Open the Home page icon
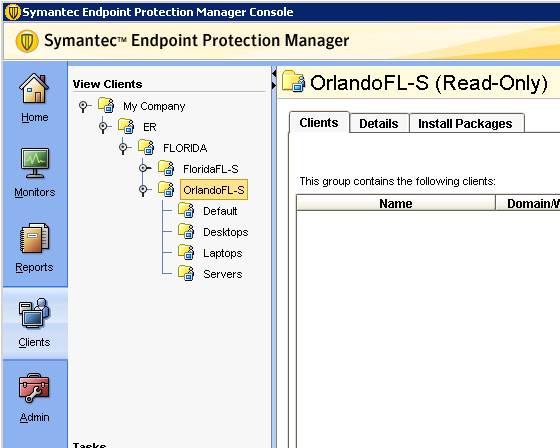 (34, 89)
